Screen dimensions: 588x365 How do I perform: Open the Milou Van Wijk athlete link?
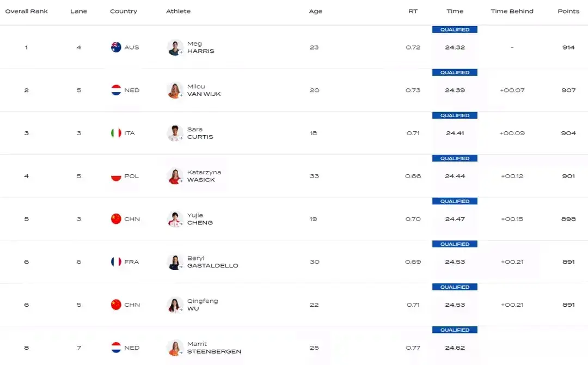[204, 90]
